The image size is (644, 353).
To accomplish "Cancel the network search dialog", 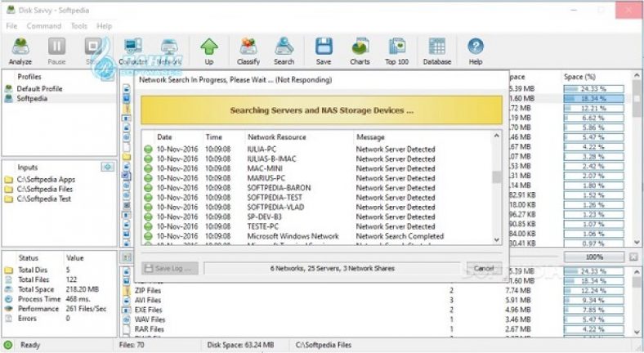I will click(x=484, y=269).
